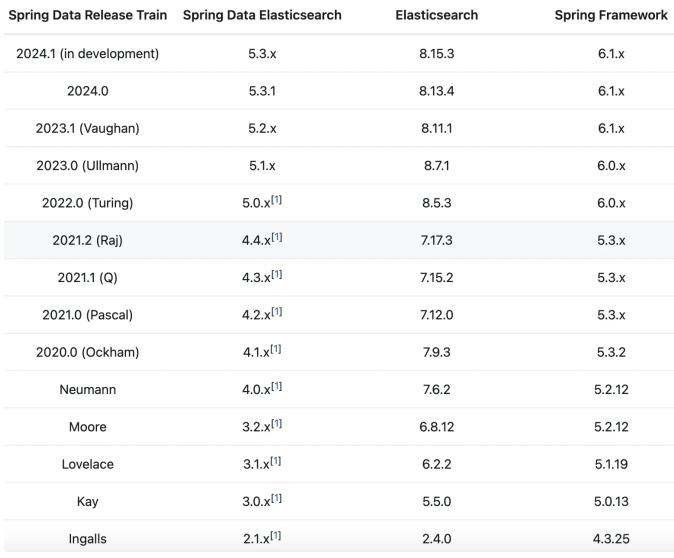The width and height of the screenshot is (674, 558).
Task: Click Elasticsearch version 6.8.12
Action: [x=437, y=427]
